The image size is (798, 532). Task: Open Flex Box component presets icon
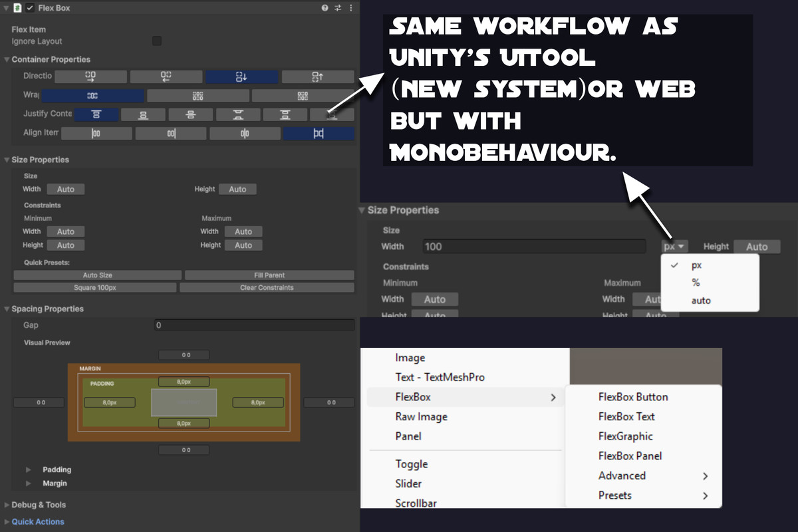pyautogui.click(x=338, y=8)
